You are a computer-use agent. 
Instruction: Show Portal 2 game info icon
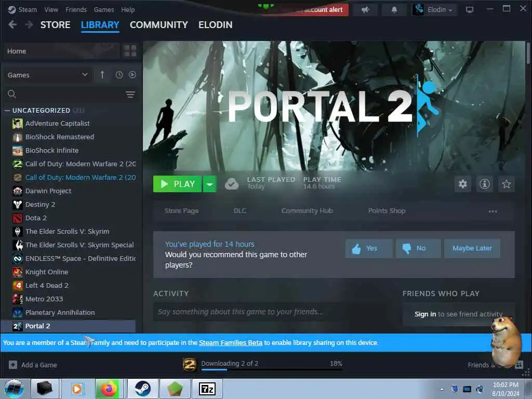[485, 184]
